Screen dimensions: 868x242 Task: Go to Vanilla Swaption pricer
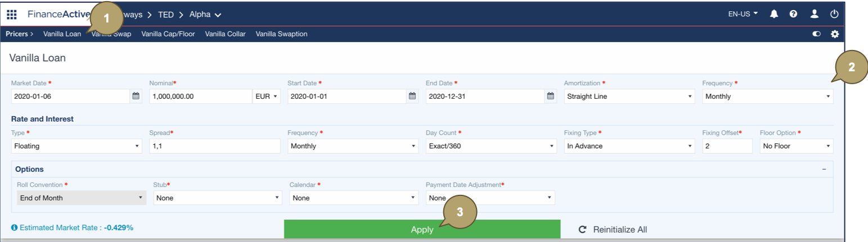pos(281,34)
